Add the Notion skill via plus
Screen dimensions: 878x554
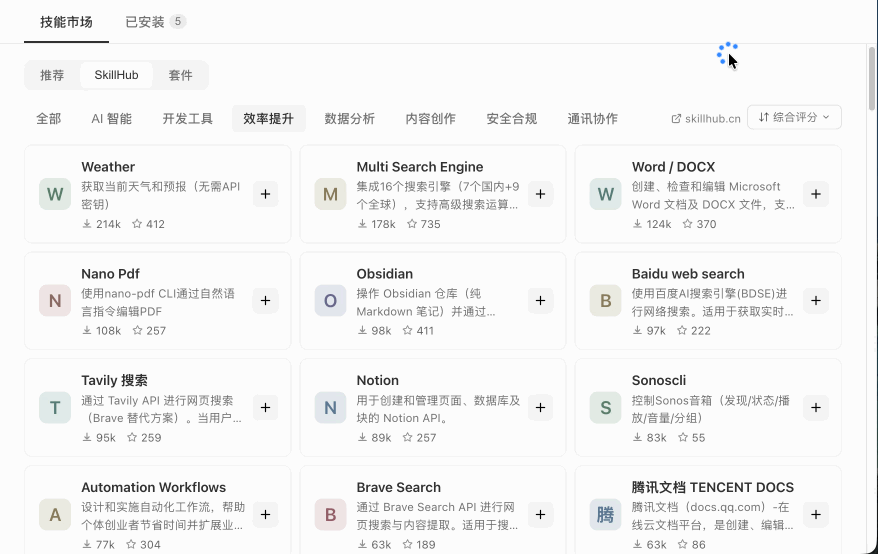coord(540,407)
